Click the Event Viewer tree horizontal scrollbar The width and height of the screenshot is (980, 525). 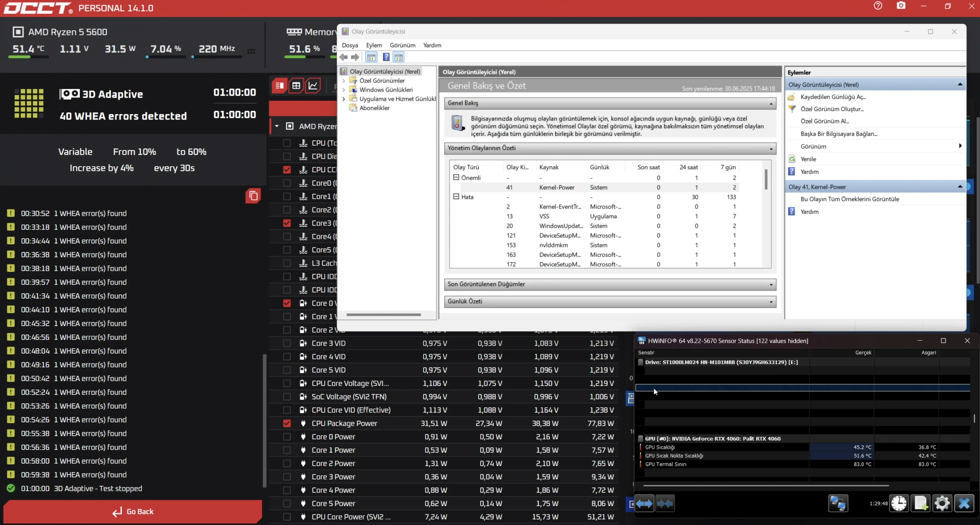[383, 315]
